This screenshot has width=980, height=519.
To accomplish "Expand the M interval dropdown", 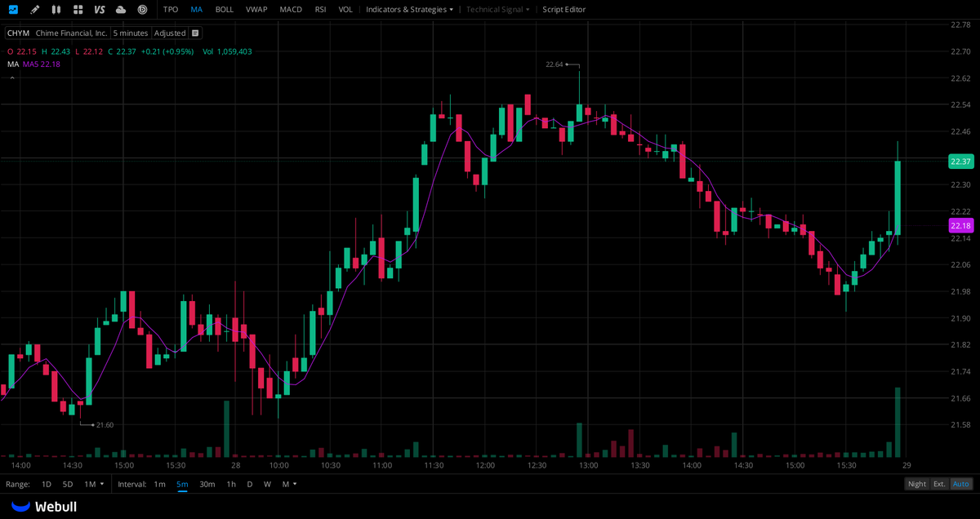I will [x=289, y=484].
